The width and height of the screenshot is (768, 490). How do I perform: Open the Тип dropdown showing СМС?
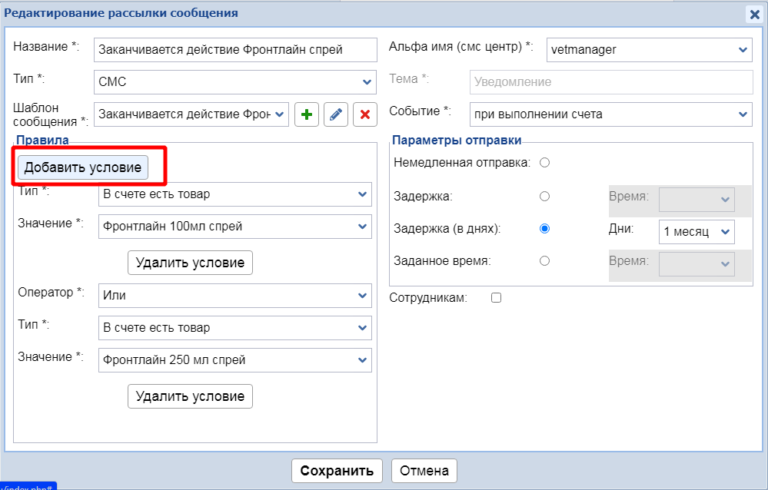[234, 81]
